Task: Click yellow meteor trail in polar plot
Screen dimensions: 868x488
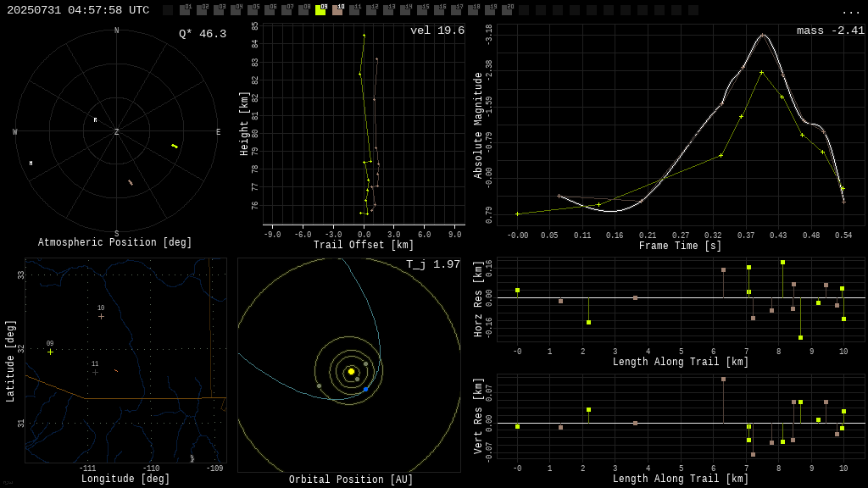Action: (x=175, y=146)
